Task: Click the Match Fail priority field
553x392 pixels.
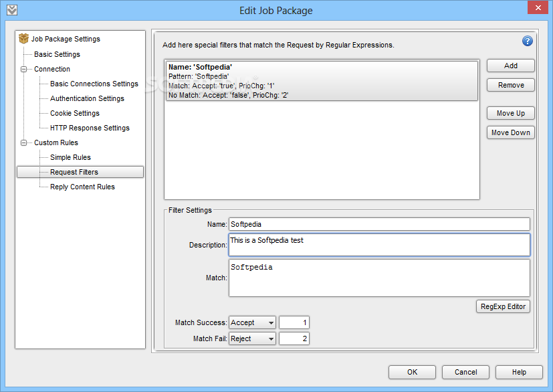Action: [x=294, y=338]
